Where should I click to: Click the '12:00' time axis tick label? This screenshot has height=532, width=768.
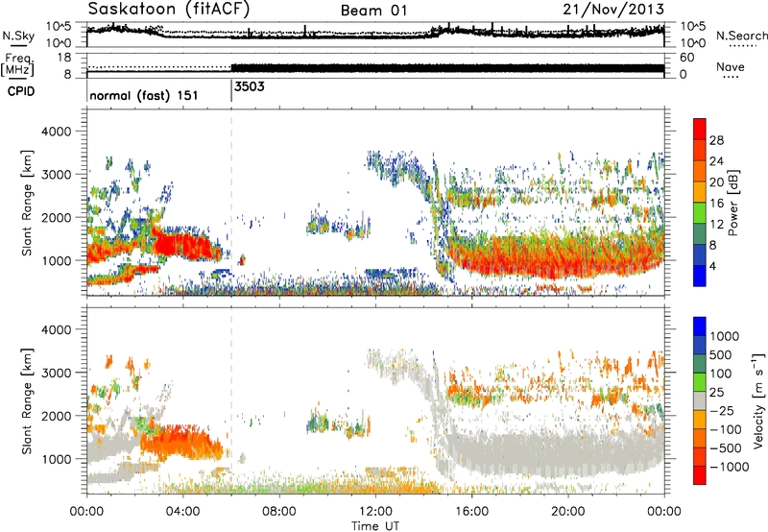375,512
